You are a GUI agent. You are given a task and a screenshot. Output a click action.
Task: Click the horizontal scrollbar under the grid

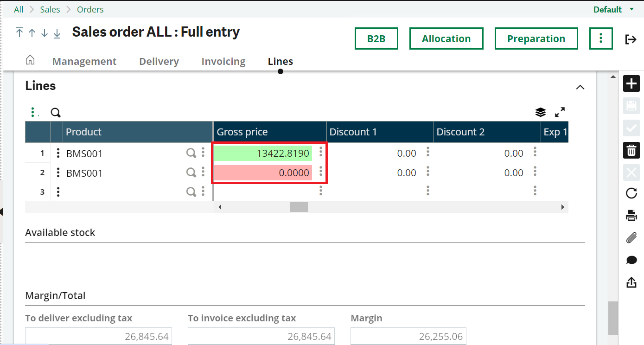(x=298, y=207)
